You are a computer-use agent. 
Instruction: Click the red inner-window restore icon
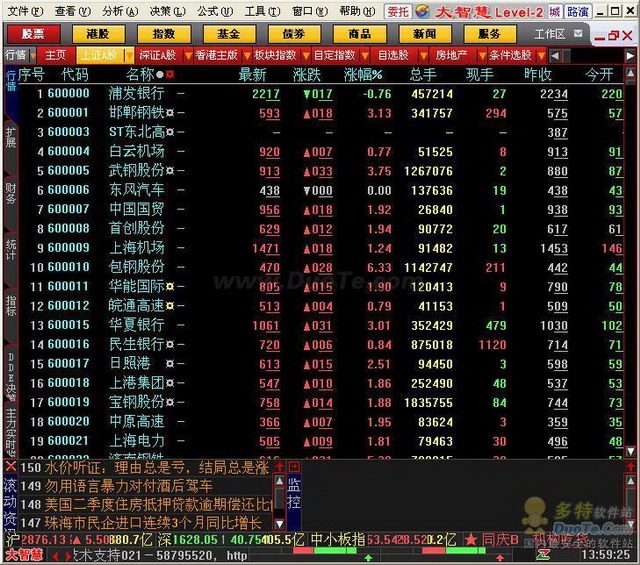pyautogui.click(x=613, y=36)
